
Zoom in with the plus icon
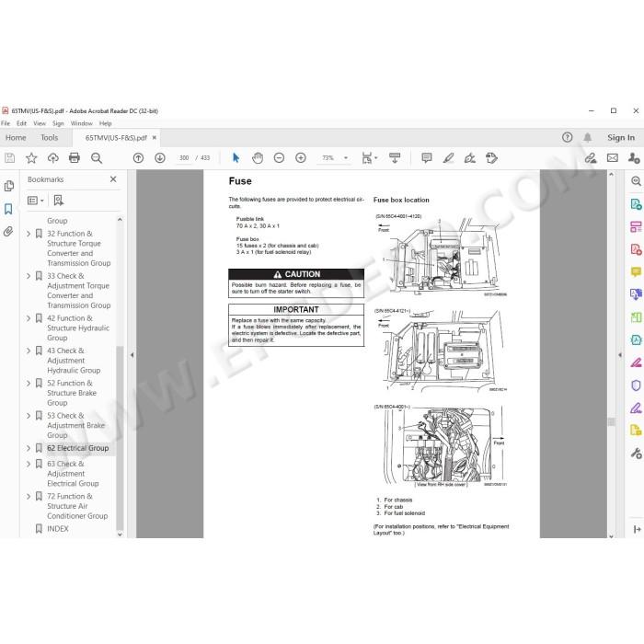[301, 158]
